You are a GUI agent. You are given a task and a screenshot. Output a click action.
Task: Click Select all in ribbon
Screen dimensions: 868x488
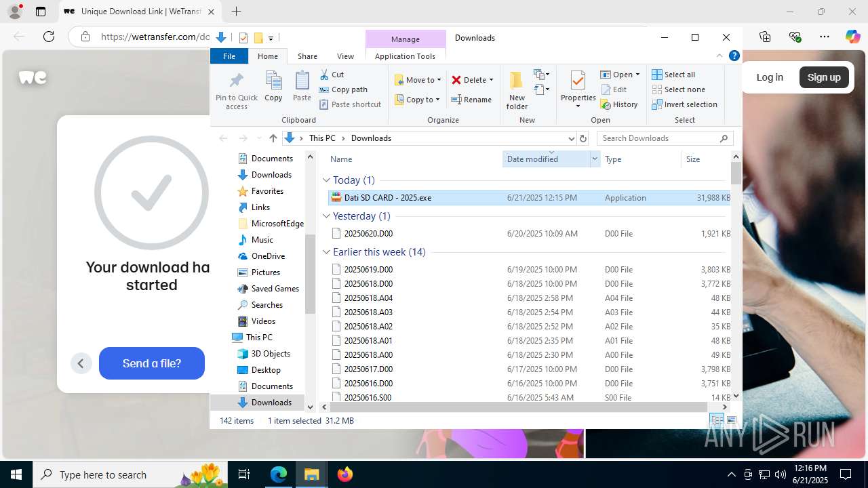673,75
